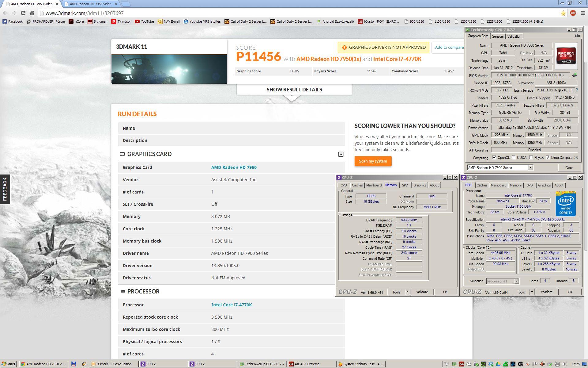
Task: Click the floppy disk icon in taskbar
Action: pyautogui.click(x=73, y=364)
